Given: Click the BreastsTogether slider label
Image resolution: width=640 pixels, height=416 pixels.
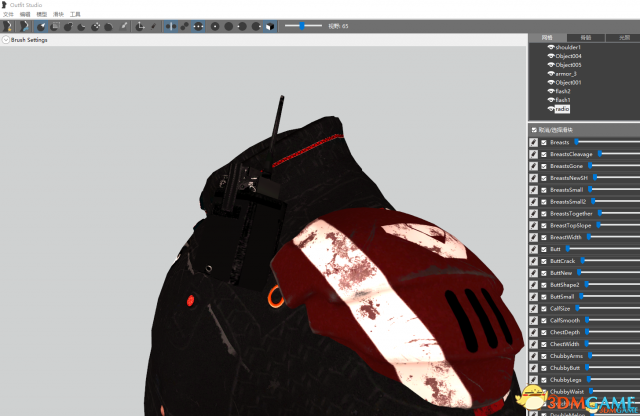Looking at the screenshot, I should click(571, 214).
